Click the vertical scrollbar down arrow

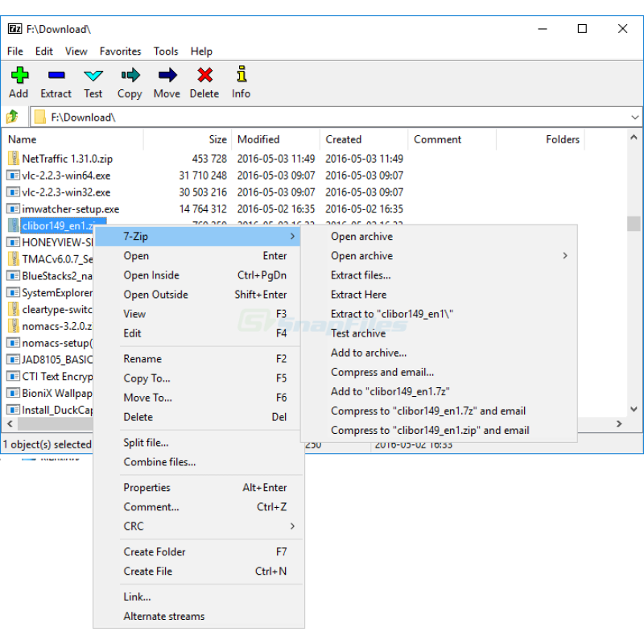pyautogui.click(x=634, y=409)
